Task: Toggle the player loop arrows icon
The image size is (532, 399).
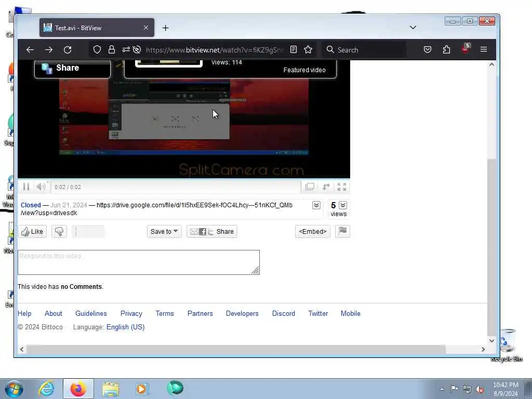Action: 326,187
